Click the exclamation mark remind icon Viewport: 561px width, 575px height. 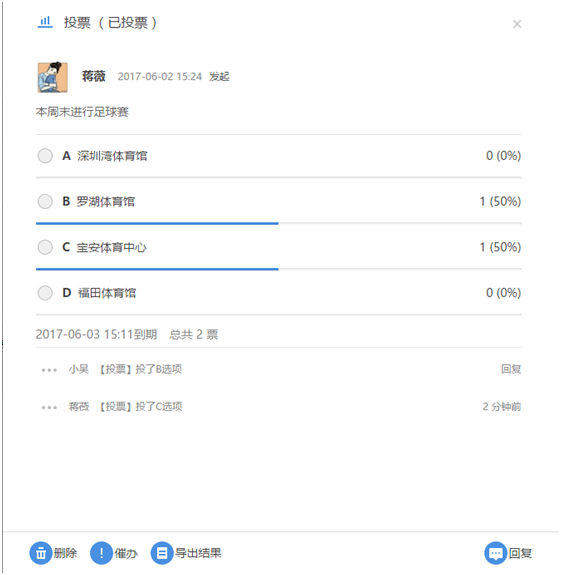(x=101, y=553)
